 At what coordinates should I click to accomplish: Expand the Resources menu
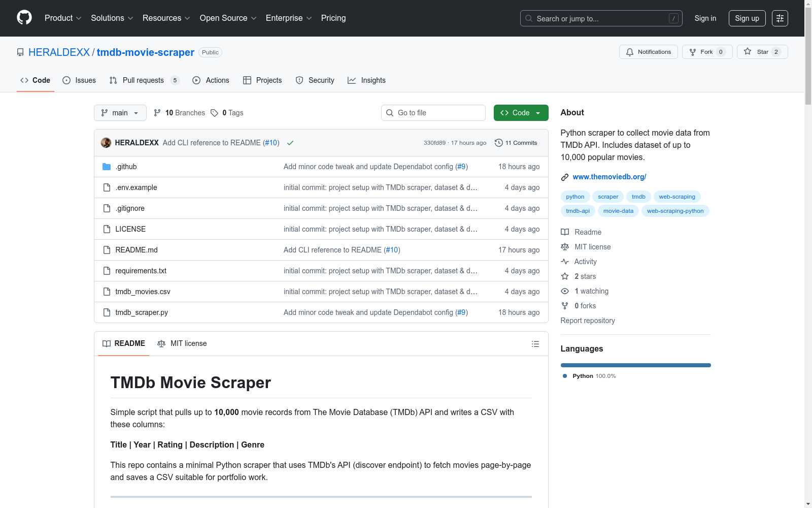point(166,18)
